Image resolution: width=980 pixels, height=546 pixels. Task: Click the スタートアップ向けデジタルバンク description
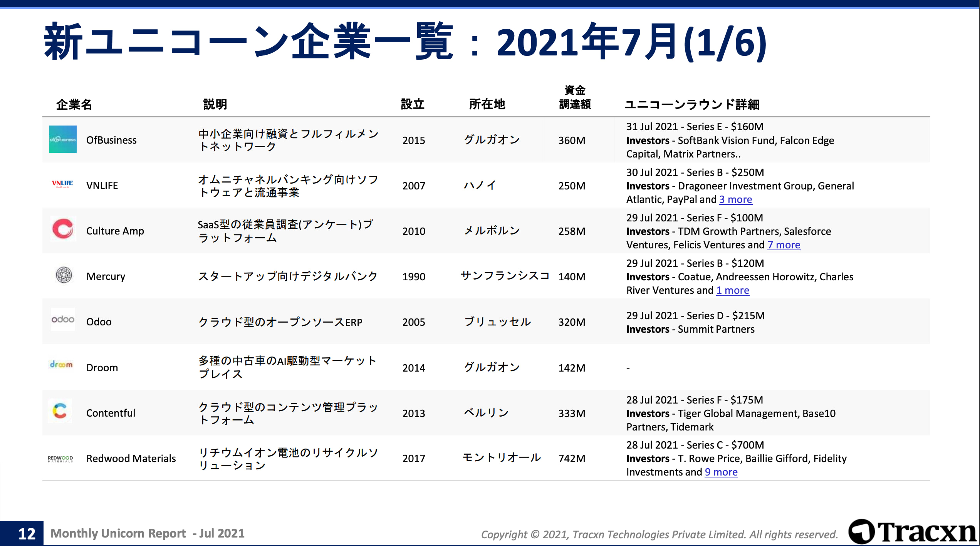(288, 276)
